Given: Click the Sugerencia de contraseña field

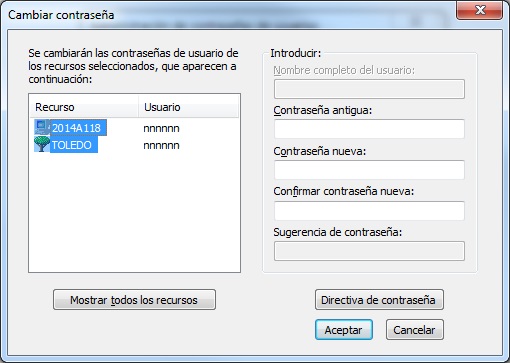Looking at the screenshot, I should click(369, 251).
